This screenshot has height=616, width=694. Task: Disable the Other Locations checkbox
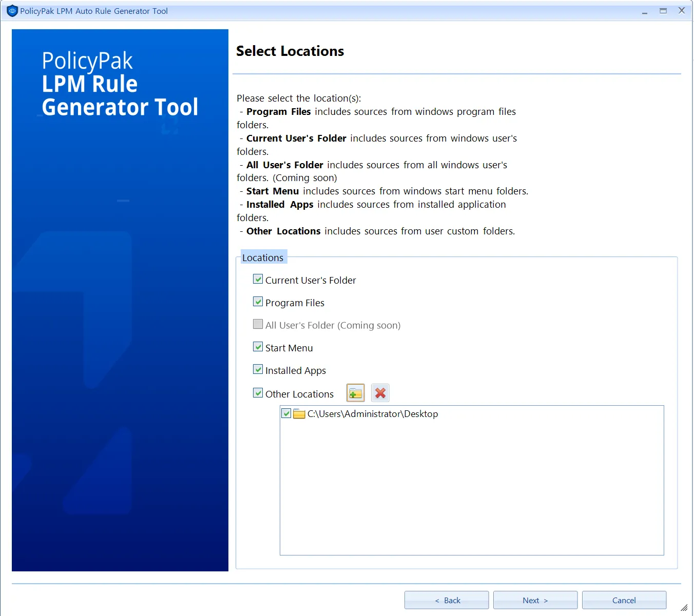(258, 393)
